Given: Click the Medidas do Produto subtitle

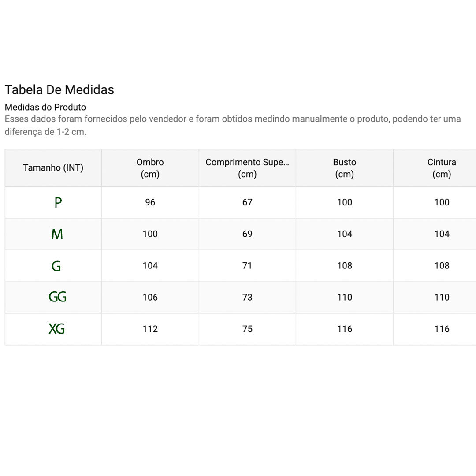Looking at the screenshot, I should tap(45, 107).
